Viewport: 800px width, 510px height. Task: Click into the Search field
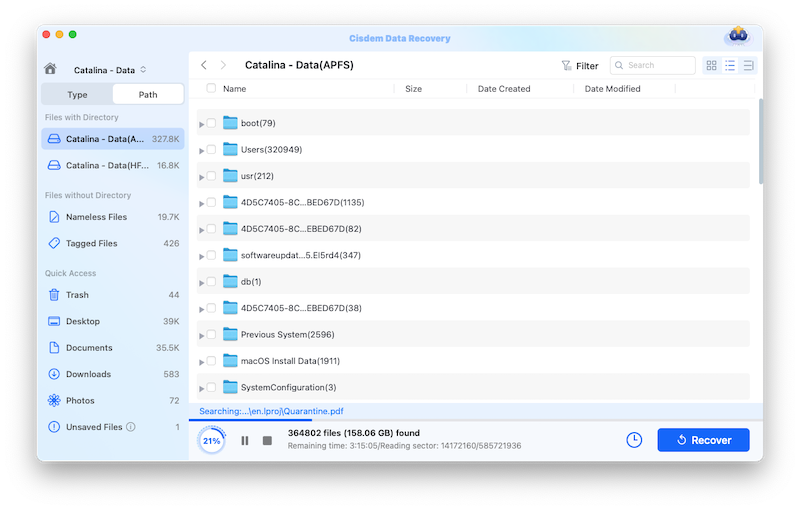pyautogui.click(x=658, y=65)
